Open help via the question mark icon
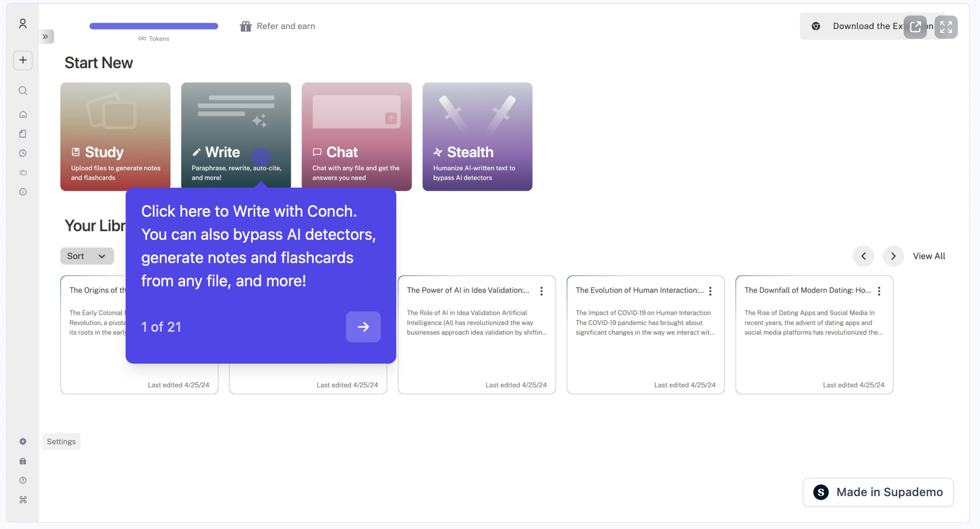 click(23, 480)
